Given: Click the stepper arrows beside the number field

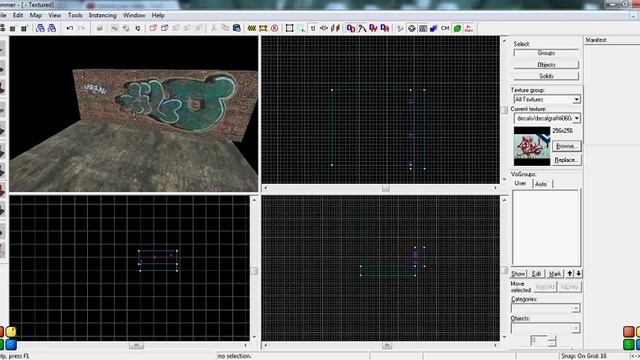Looking at the screenshot, I should point(551,341).
